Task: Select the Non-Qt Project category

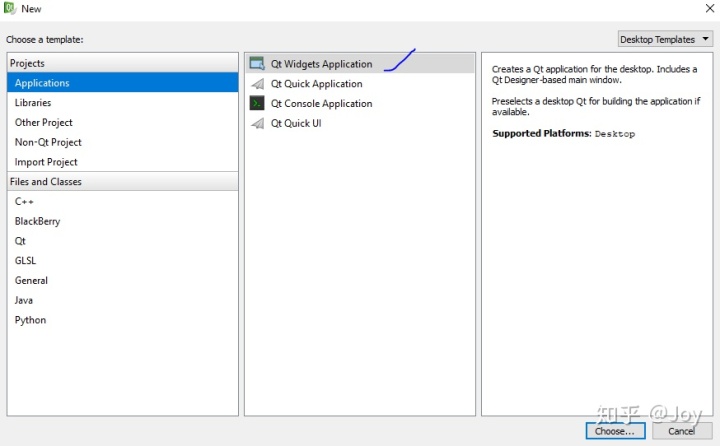Action: pos(123,142)
